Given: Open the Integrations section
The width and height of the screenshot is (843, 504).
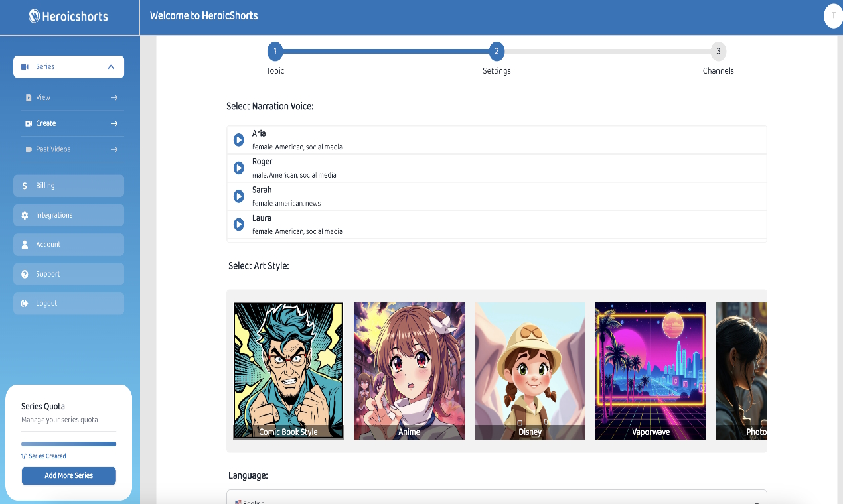Looking at the screenshot, I should tap(68, 216).
